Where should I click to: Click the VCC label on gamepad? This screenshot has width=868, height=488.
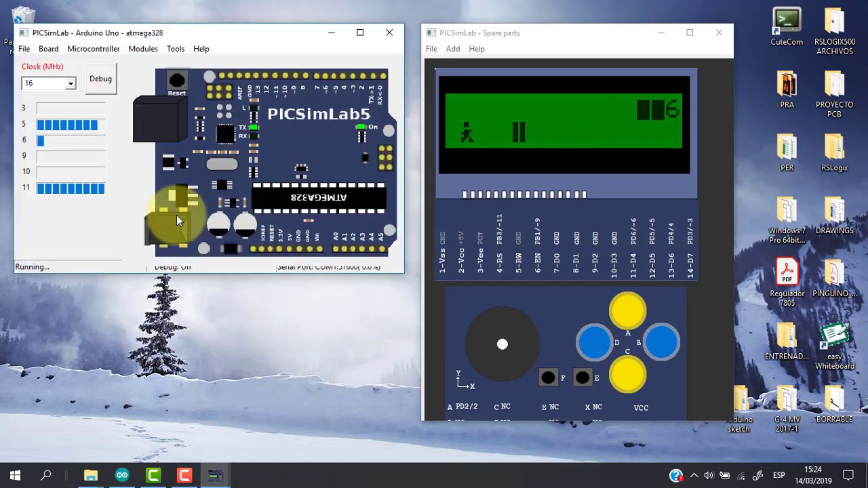pyautogui.click(x=641, y=408)
